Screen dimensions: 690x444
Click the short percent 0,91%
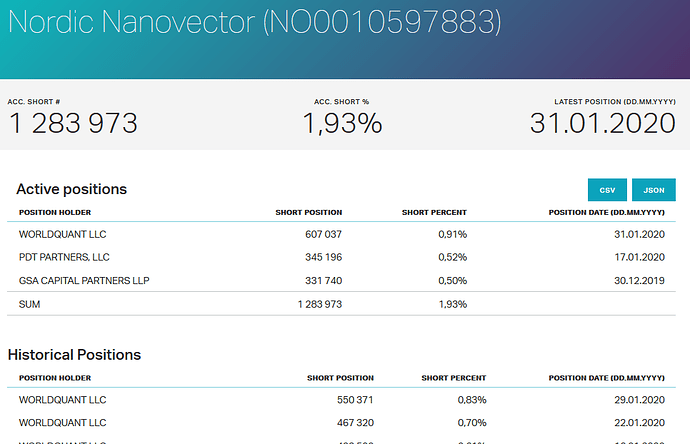coord(452,235)
